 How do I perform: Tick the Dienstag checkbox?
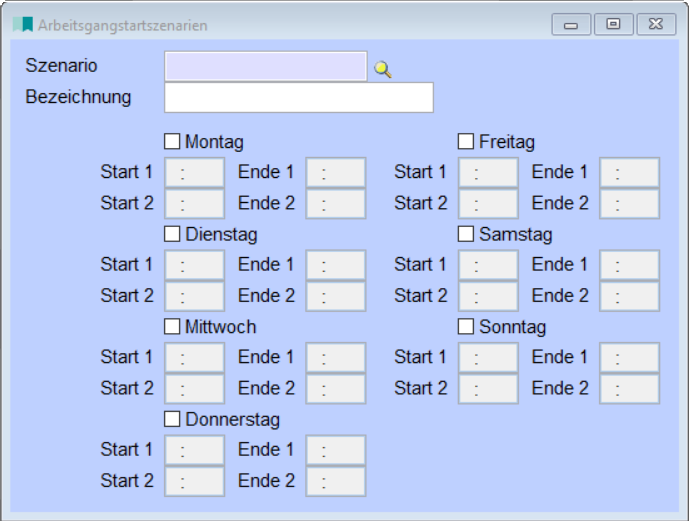click(x=172, y=234)
